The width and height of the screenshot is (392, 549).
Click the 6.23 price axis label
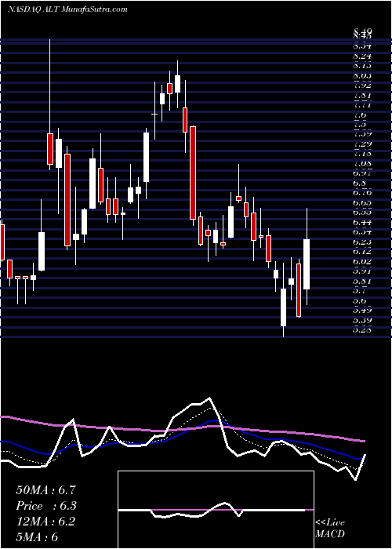pyautogui.click(x=362, y=242)
